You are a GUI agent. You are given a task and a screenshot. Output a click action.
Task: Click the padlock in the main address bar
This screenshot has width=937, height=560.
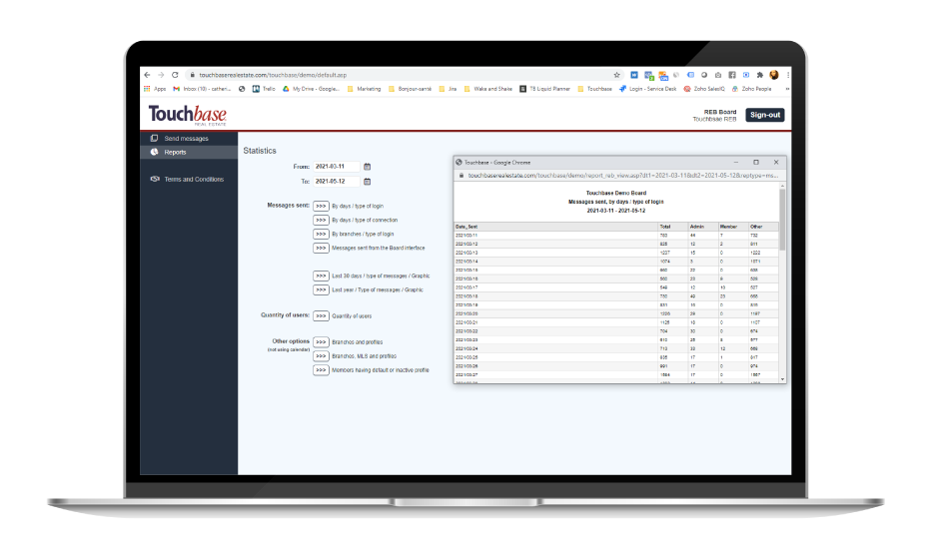tap(193, 75)
